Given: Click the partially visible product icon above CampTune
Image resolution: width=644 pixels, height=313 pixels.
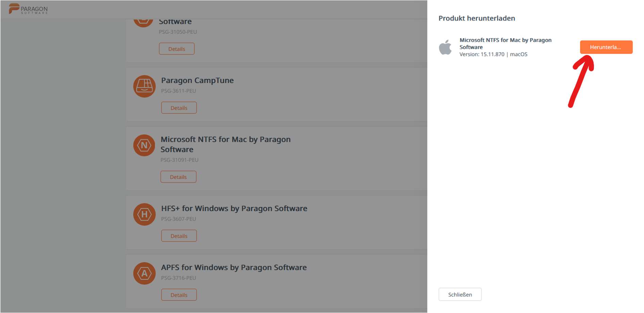Looking at the screenshot, I should pos(143,22).
